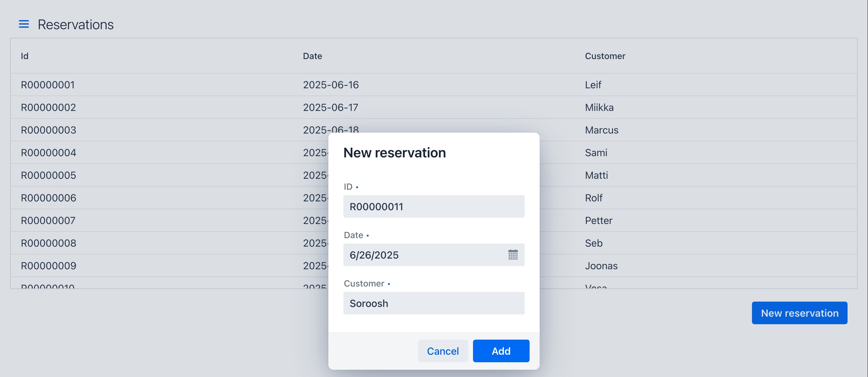Screen dimensions: 868x377
Task: Select reservation R00000008 row
Action: click(x=48, y=243)
